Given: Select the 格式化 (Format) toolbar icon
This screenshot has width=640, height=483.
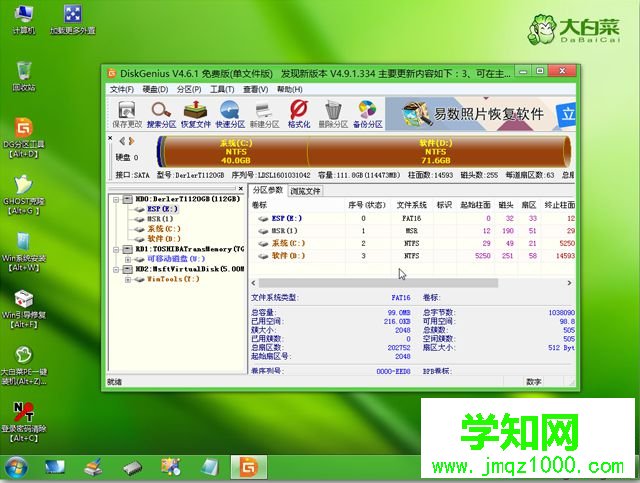Looking at the screenshot, I should click(x=298, y=113).
